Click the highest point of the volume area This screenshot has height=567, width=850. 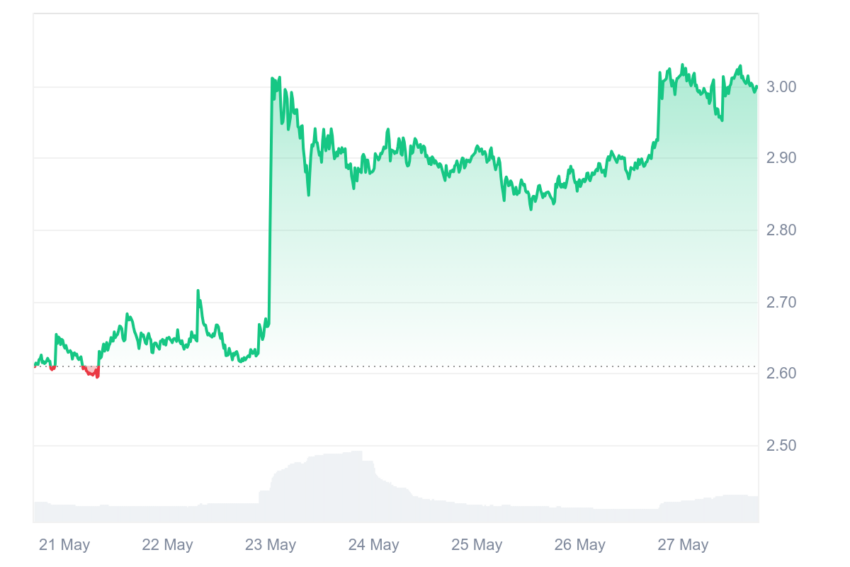pos(358,452)
